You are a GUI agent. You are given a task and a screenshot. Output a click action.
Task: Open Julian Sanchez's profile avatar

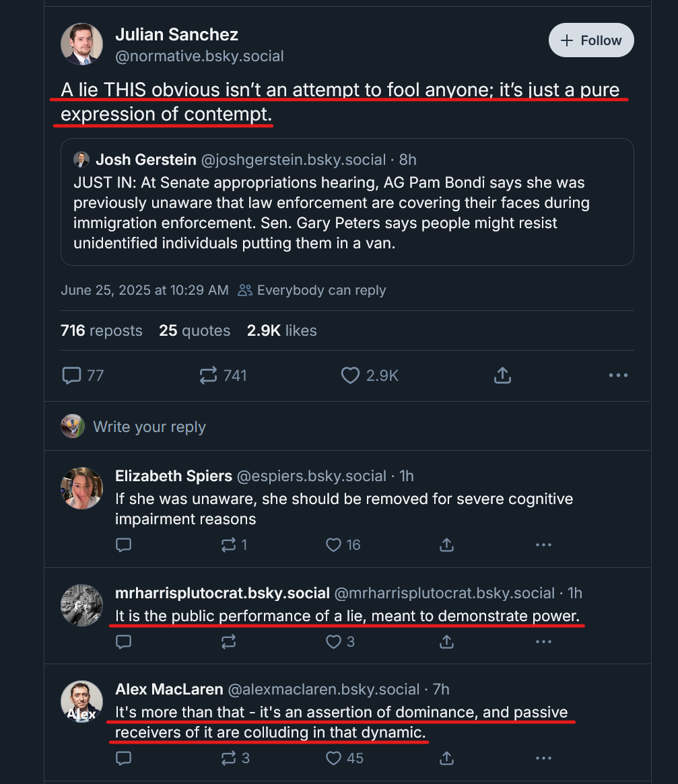pyautogui.click(x=81, y=44)
